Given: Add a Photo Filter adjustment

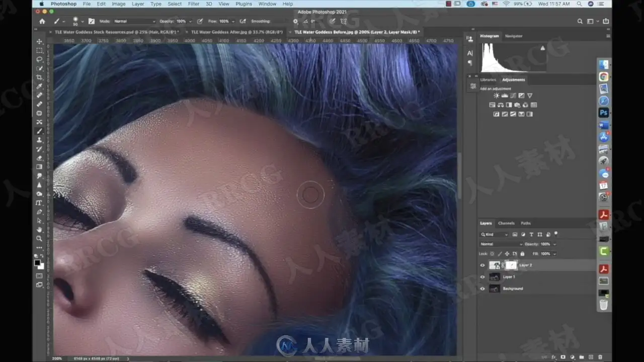Looking at the screenshot, I should [517, 105].
